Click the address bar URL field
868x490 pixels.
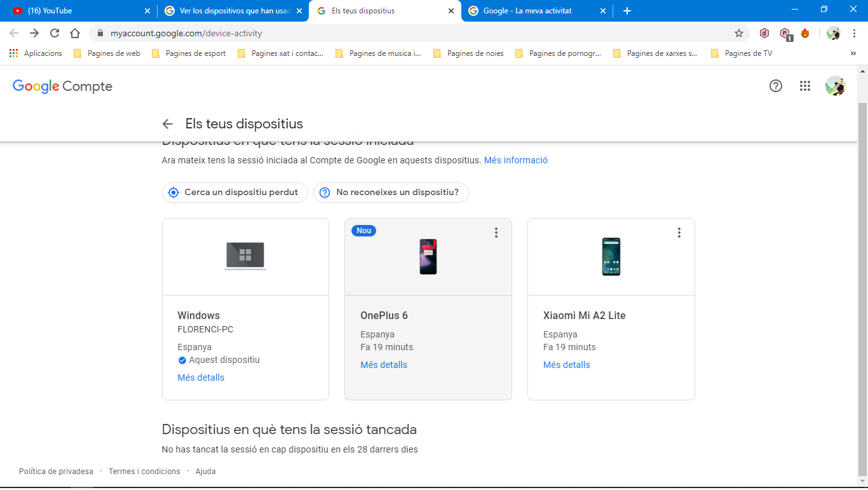419,33
